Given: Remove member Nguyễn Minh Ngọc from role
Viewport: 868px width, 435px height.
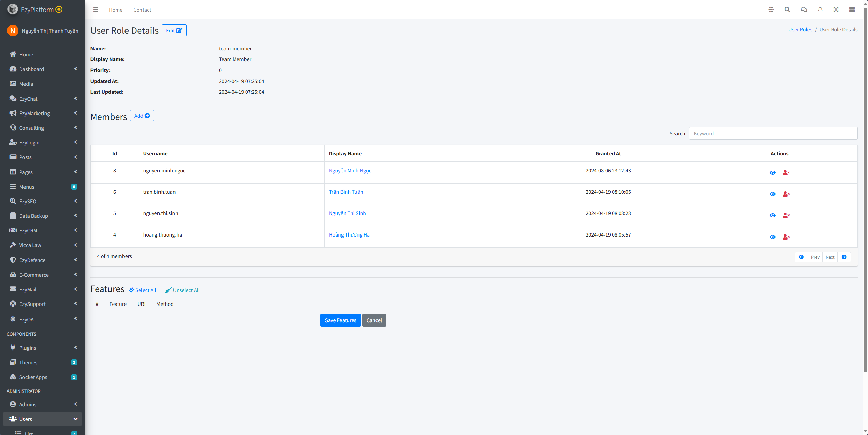Looking at the screenshot, I should click(786, 173).
